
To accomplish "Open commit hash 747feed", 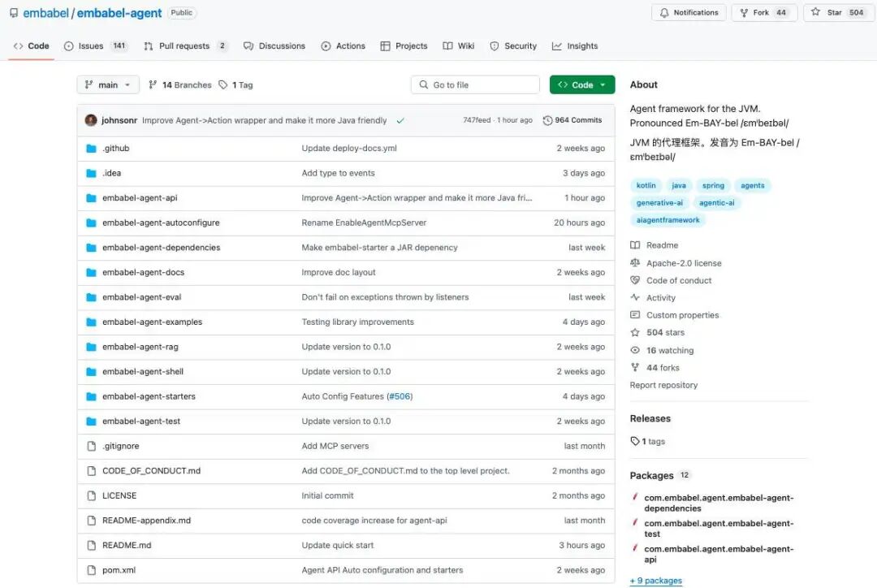I will point(477,120).
